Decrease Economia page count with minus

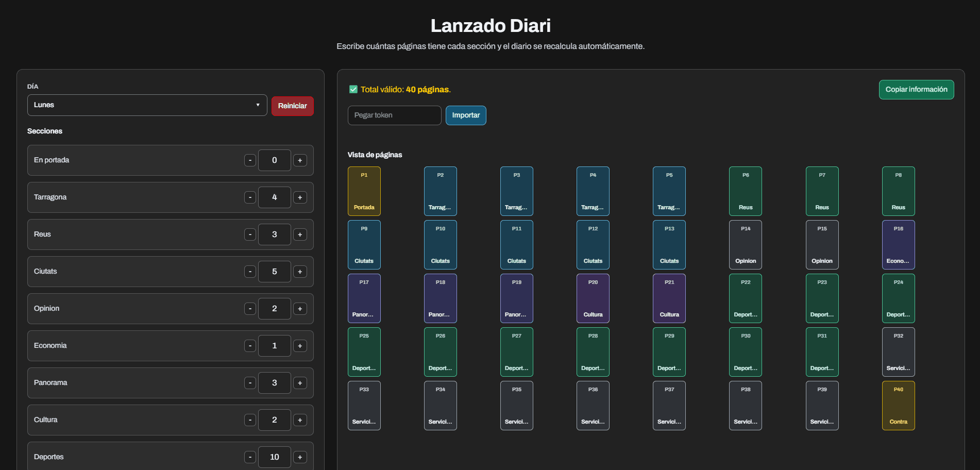[x=250, y=346]
